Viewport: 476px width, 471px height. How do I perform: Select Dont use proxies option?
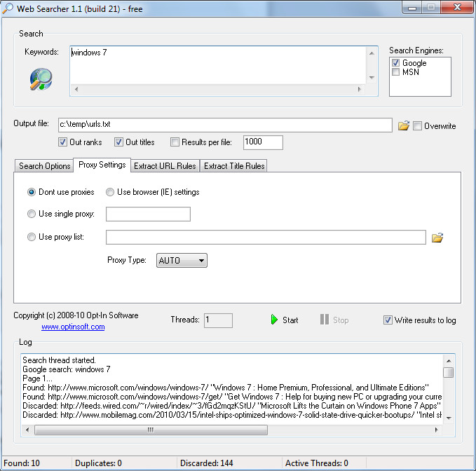32,192
